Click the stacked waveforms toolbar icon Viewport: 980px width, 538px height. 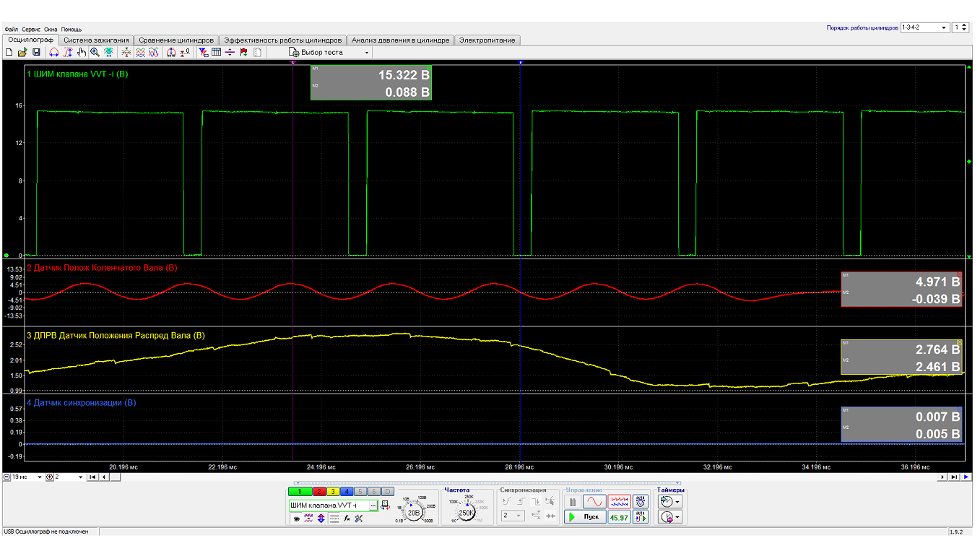click(141, 52)
